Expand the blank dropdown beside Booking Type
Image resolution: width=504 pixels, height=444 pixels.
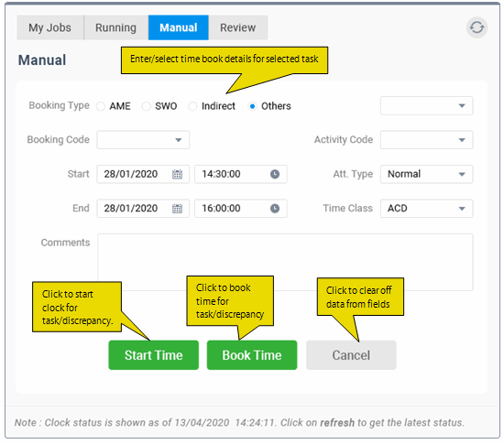(426, 105)
